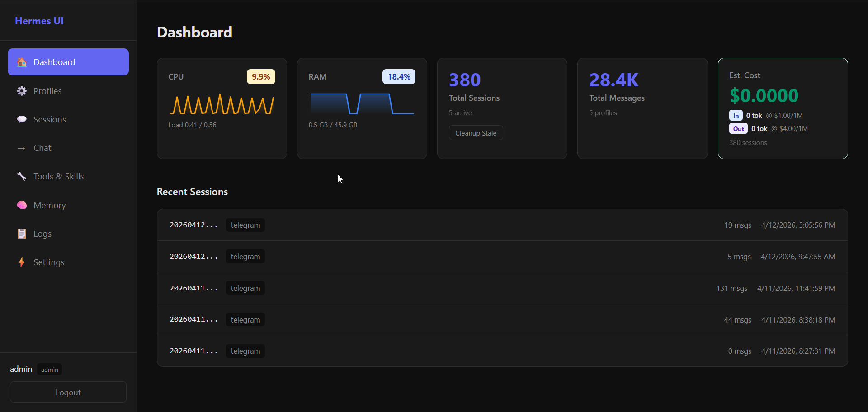
Task: Select the Logs menu label
Action: pos(42,234)
